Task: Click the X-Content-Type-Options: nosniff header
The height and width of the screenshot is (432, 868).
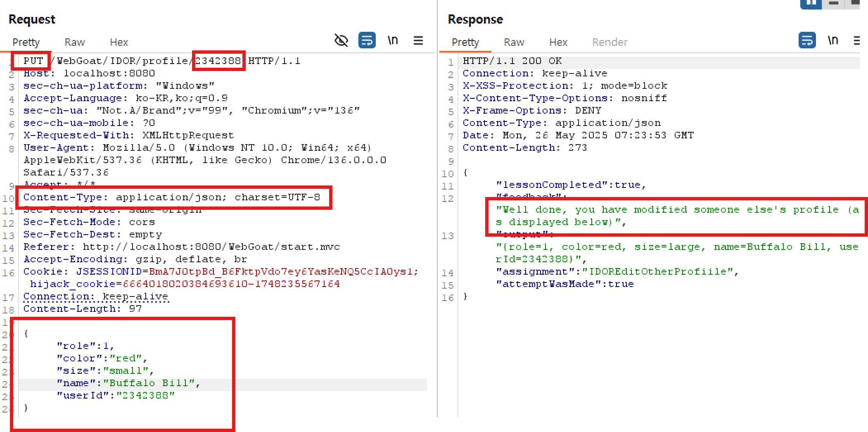Action: tap(565, 98)
